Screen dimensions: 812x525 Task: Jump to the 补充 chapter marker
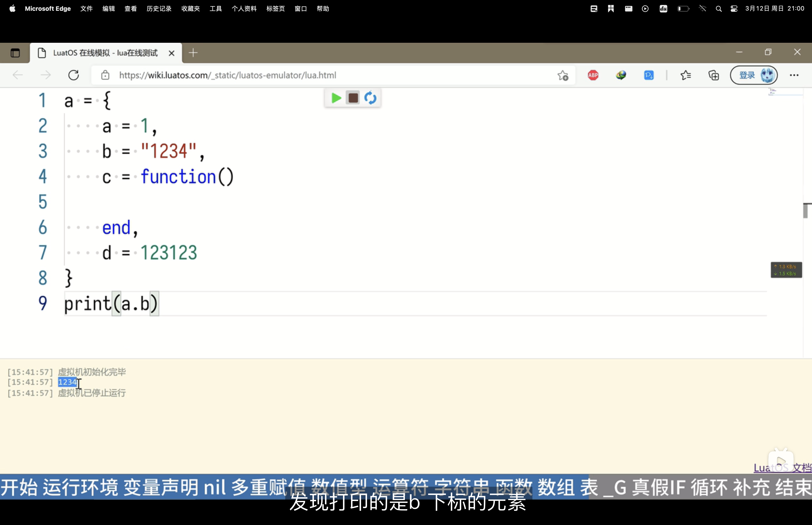click(x=752, y=487)
